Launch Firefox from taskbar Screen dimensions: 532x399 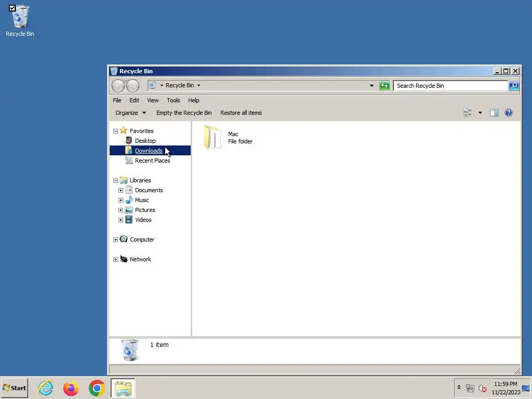pyautogui.click(x=71, y=388)
